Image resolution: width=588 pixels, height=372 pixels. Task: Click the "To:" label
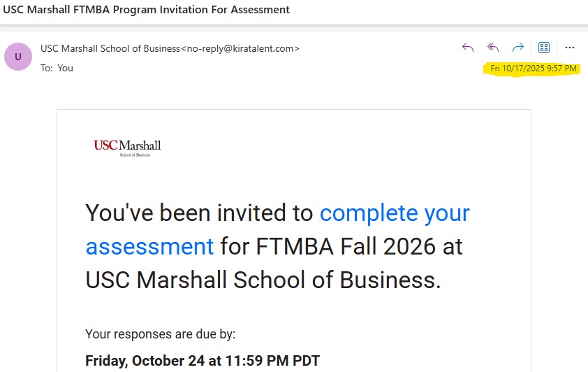46,68
